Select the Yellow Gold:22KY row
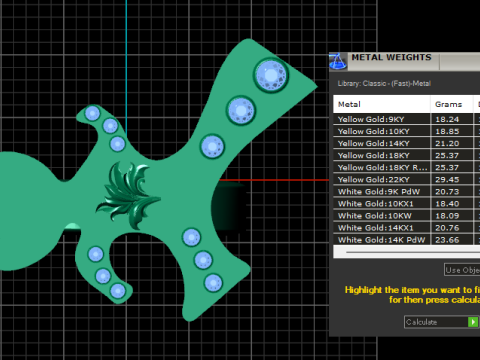Screen dimensions: 480x360 coord(407,179)
